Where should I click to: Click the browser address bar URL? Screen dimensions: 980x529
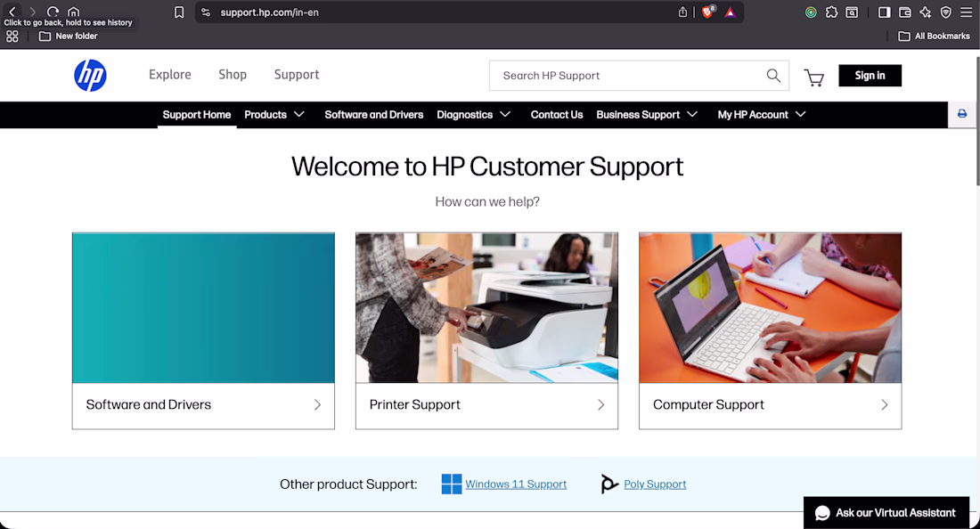[x=269, y=12]
